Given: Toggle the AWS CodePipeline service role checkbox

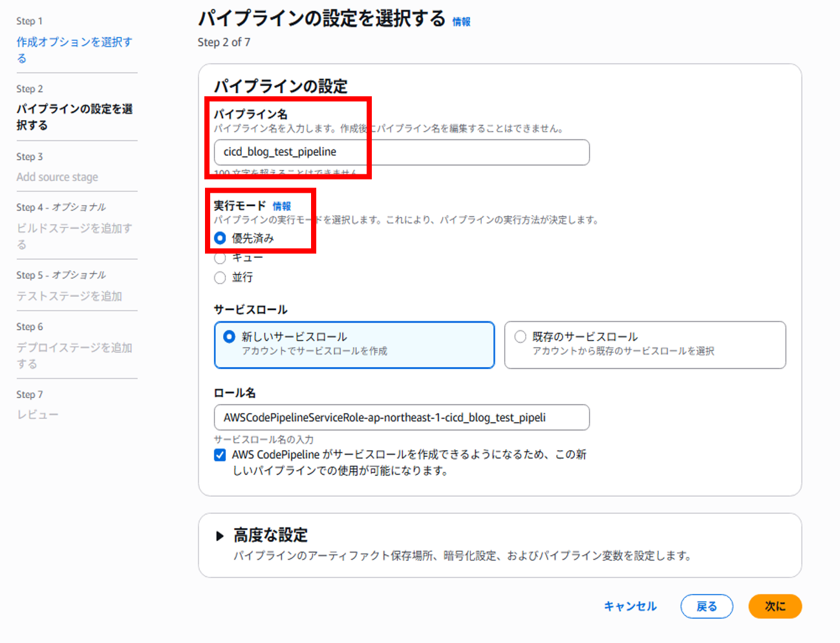Looking at the screenshot, I should pos(220,455).
